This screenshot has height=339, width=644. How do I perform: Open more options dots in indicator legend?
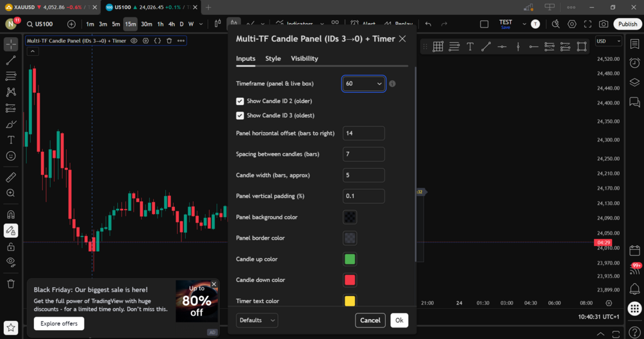pyautogui.click(x=181, y=40)
